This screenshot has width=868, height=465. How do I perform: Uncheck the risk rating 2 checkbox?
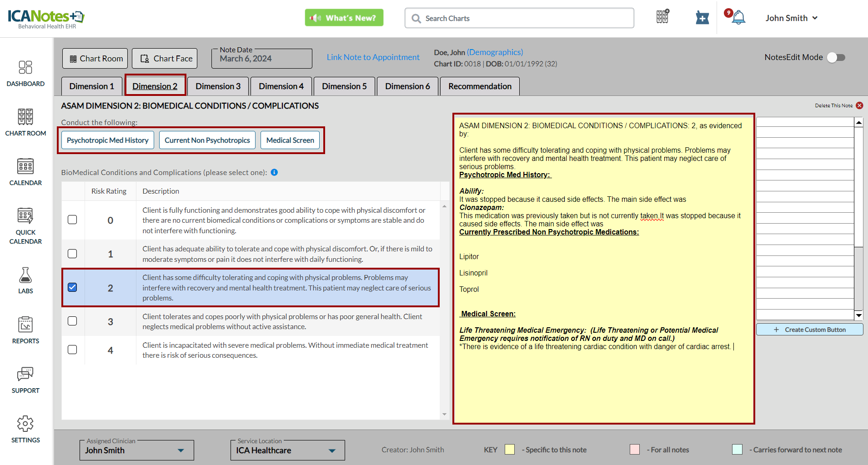tap(72, 287)
